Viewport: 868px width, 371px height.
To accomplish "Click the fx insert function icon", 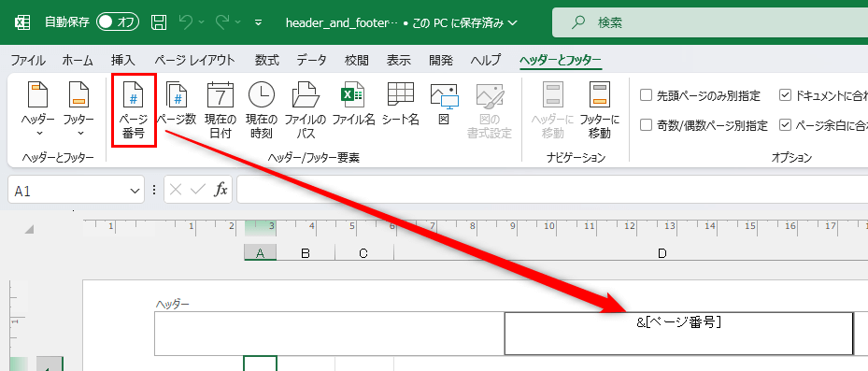I will [x=221, y=190].
